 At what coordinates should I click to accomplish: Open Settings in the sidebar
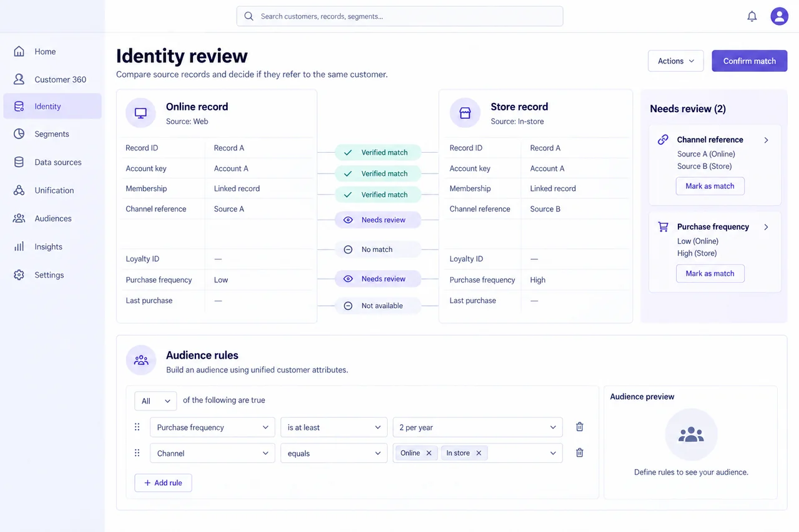[52, 275]
